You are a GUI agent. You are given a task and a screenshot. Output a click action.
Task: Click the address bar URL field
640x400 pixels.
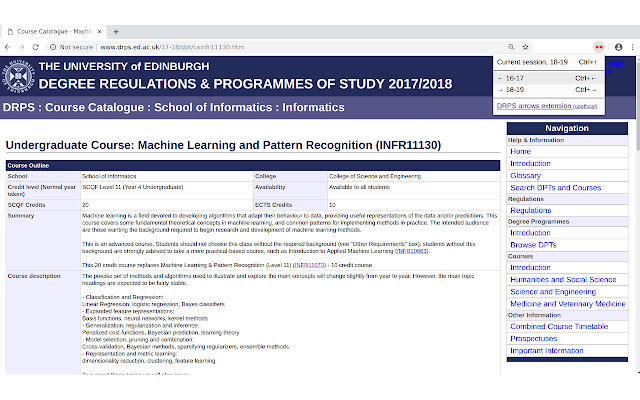278,47
